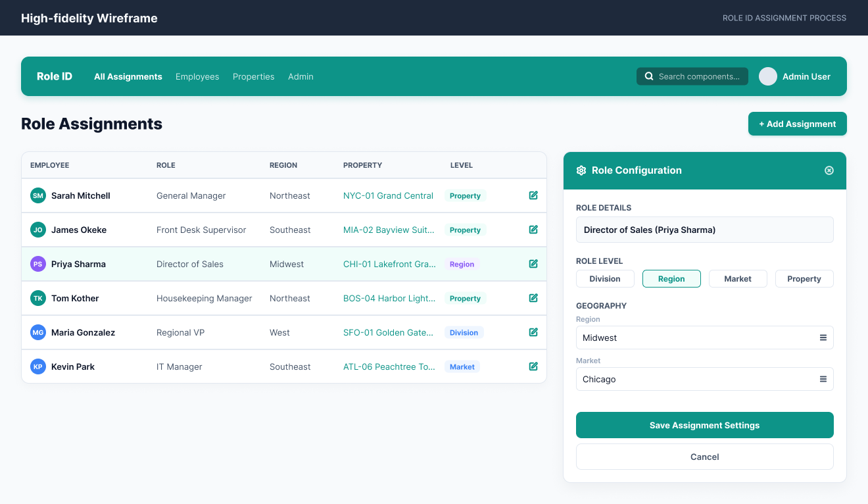
Task: Open the Admin nav tab
Action: [x=301, y=76]
